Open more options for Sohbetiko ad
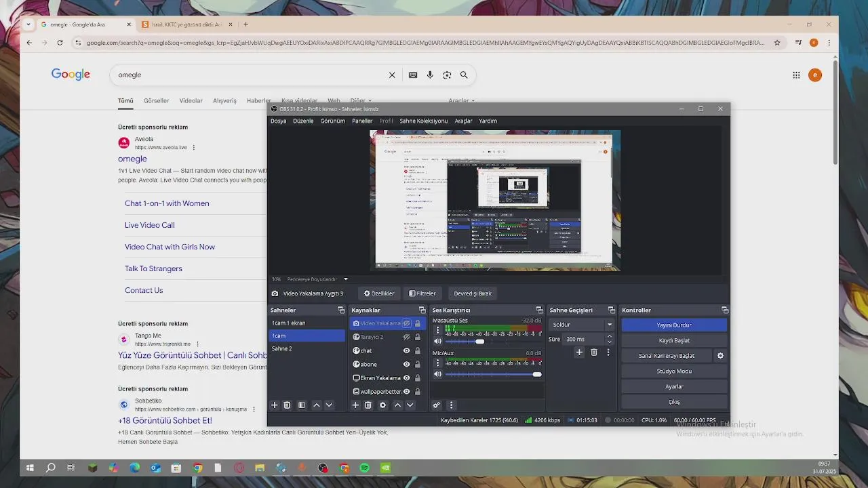Viewport: 868px width, 488px height. [x=254, y=409]
